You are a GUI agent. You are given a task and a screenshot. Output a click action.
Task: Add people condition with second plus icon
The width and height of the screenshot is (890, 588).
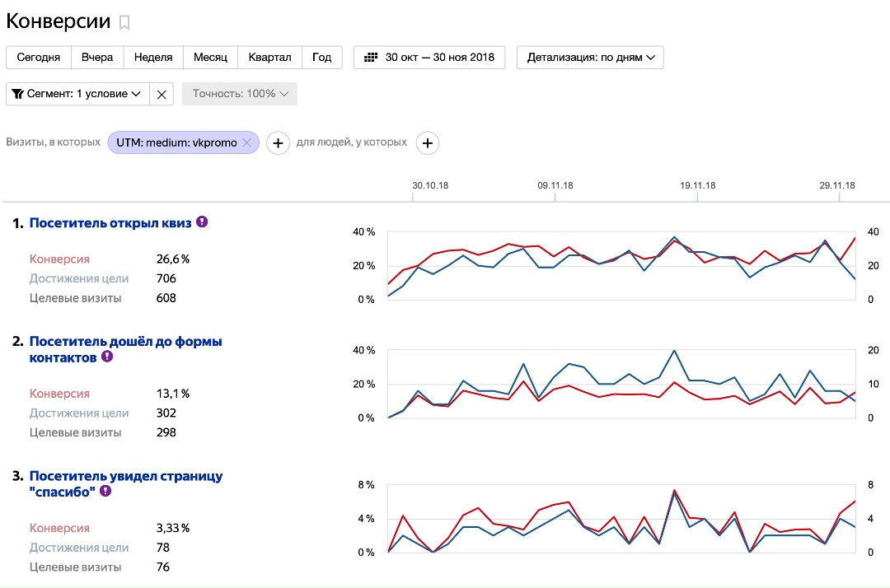tap(427, 143)
